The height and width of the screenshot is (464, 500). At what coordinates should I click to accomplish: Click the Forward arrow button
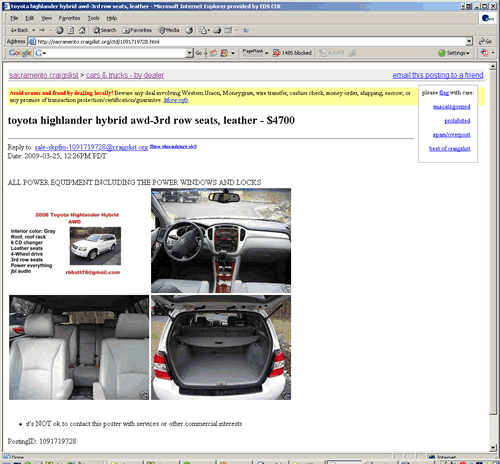[x=42, y=30]
